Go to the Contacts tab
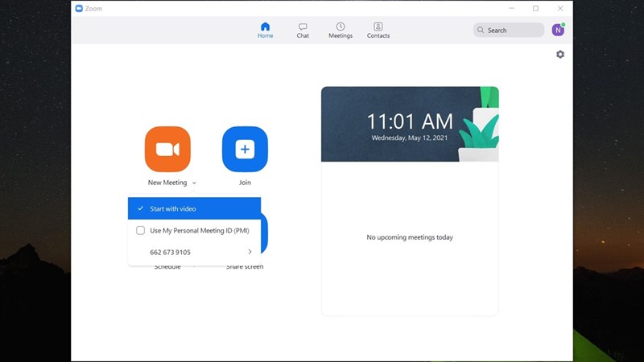 [x=378, y=31]
